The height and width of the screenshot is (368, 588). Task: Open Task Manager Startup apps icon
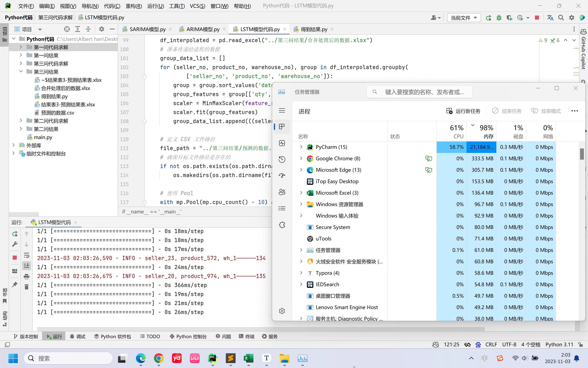[282, 175]
